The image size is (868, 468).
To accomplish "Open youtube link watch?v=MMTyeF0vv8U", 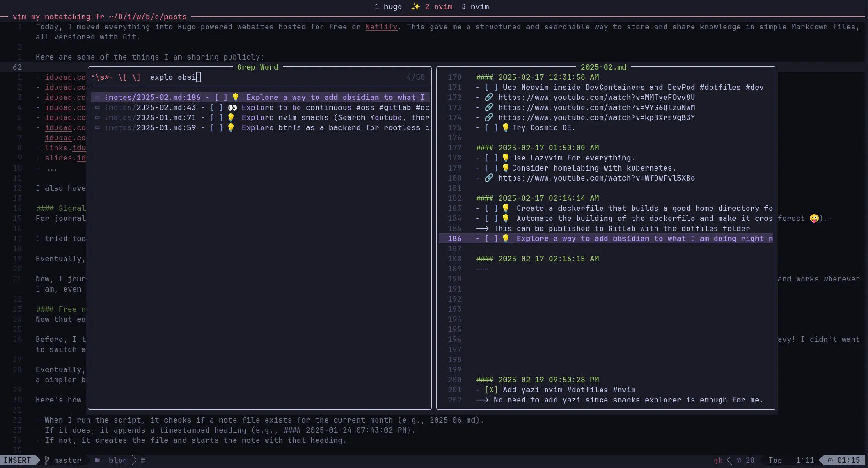I will 596,97.
